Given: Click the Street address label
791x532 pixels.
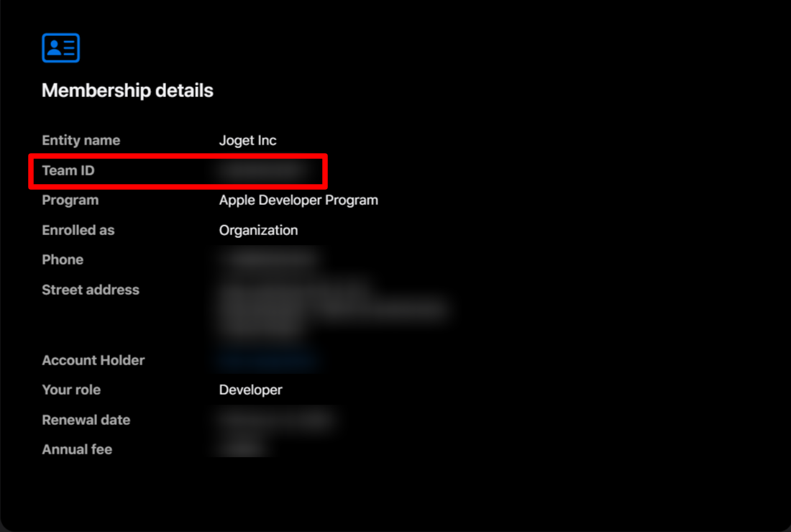Looking at the screenshot, I should click(91, 290).
